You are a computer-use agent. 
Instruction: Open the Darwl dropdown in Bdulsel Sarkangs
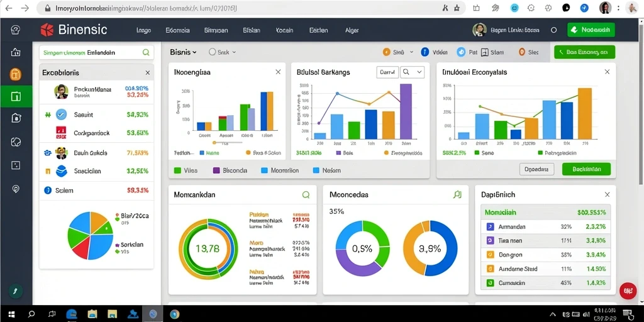[x=387, y=72]
